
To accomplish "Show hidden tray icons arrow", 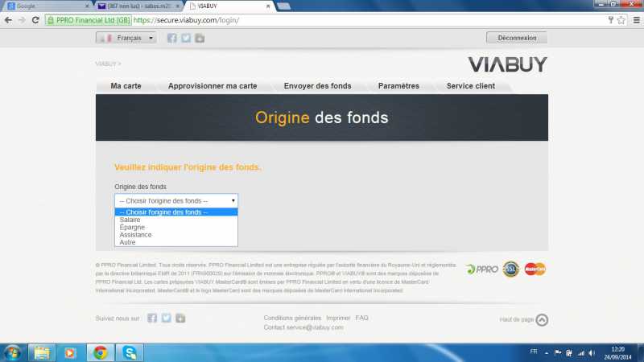I will click(x=547, y=353).
